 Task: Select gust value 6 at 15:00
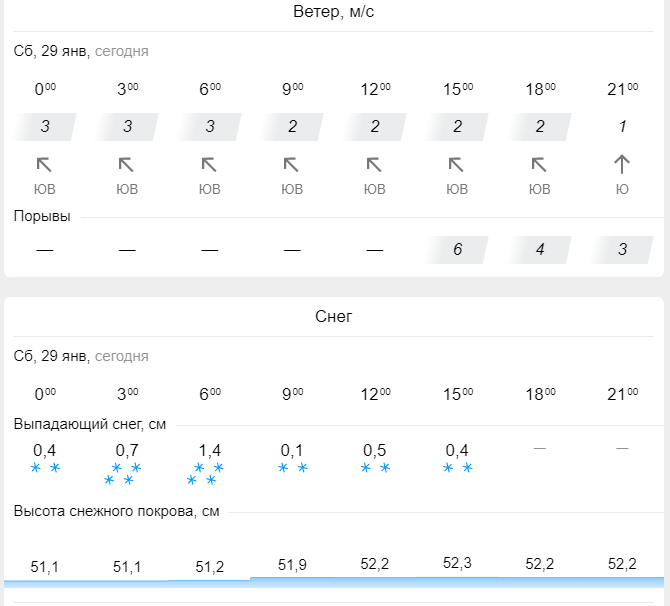click(x=457, y=249)
